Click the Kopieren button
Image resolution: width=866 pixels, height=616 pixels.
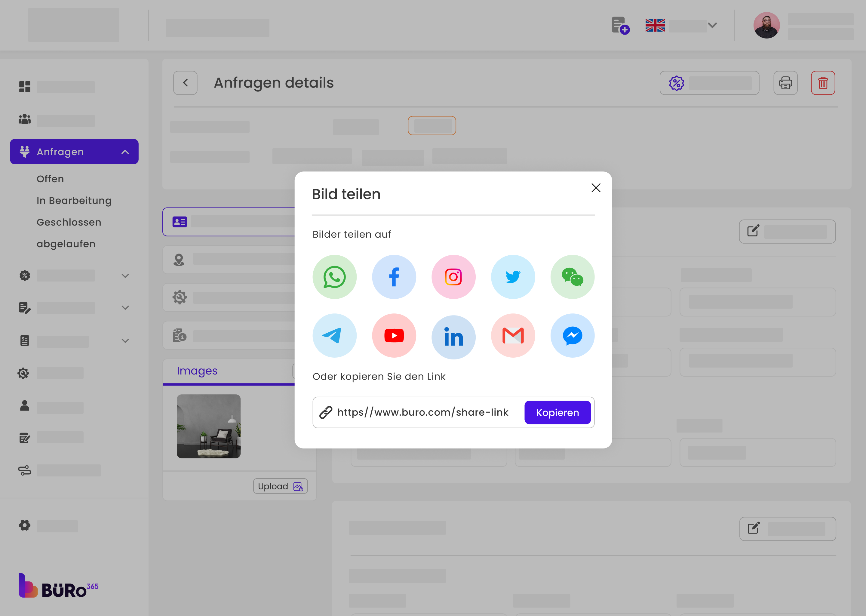click(557, 412)
